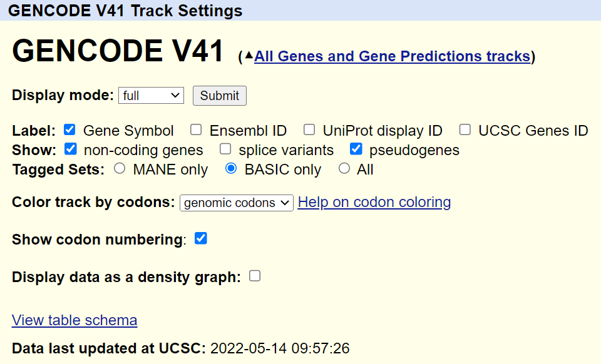This screenshot has width=601, height=364.
Task: Enable showing splice variants
Action: pyautogui.click(x=225, y=149)
